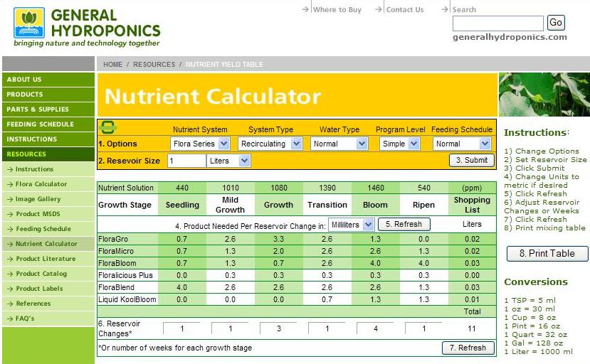
Task: Click the 5. Refresh button
Action: 404,224
